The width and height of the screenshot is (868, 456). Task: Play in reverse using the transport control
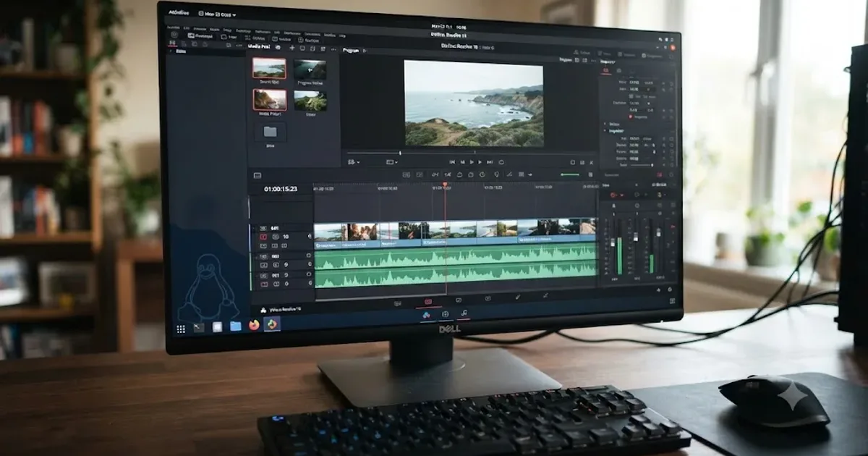point(462,161)
